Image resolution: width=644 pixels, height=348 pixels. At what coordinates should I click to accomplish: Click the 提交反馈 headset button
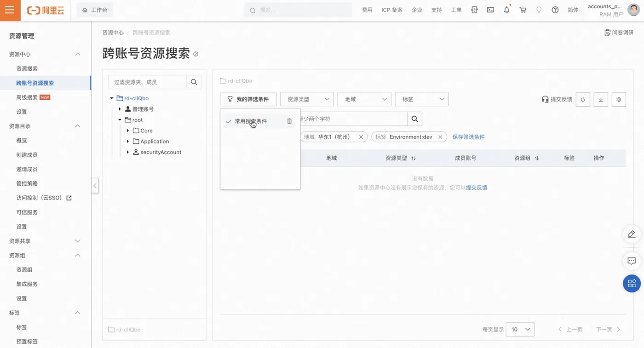click(557, 99)
